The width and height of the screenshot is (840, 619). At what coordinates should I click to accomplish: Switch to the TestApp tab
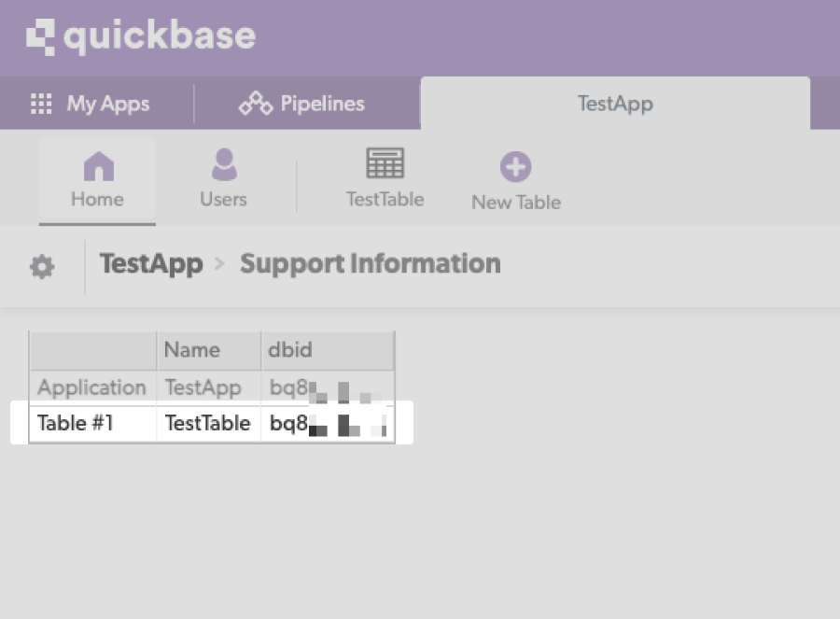click(615, 104)
